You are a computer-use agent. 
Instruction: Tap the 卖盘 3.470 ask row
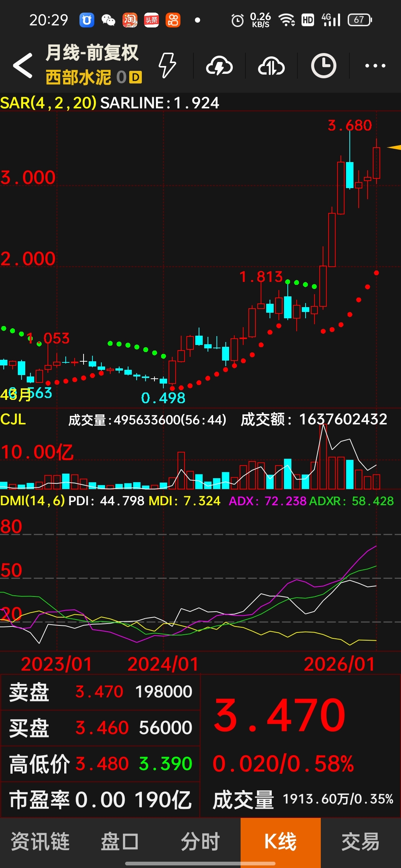(x=101, y=692)
